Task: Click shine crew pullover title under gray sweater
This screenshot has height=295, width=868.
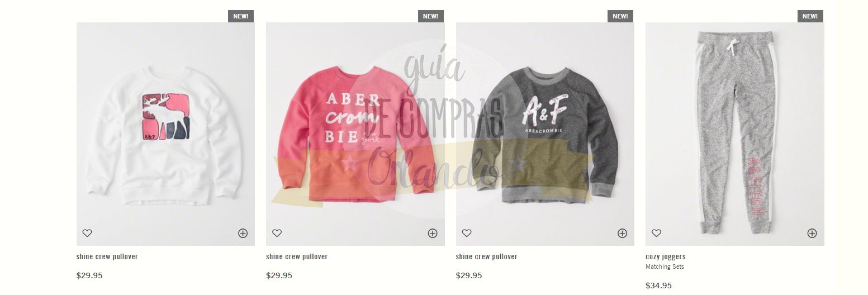Action: (487, 257)
